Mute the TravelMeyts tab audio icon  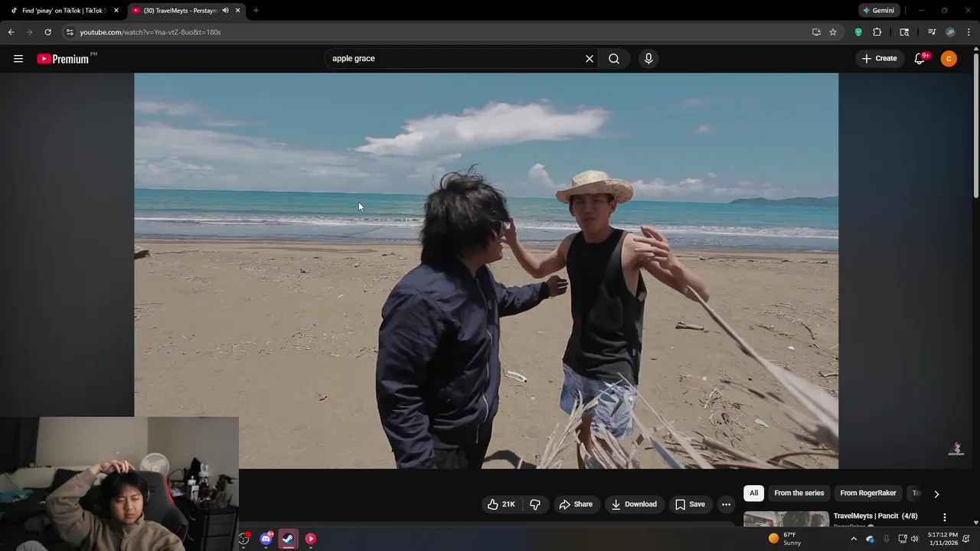225,11
